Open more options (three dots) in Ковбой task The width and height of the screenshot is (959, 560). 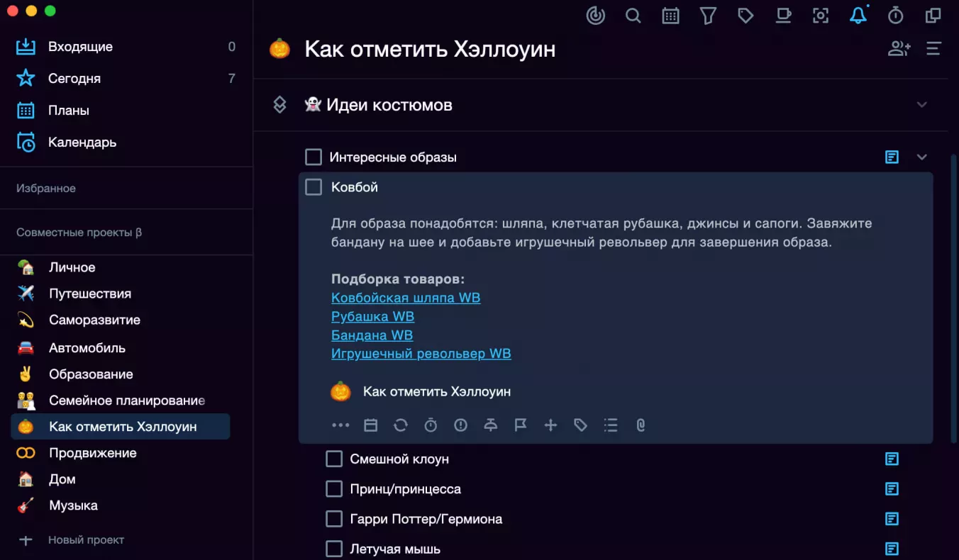point(340,425)
